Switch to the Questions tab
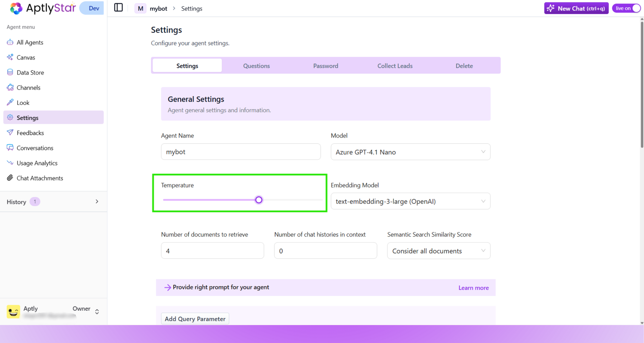This screenshot has width=644, height=343. click(x=256, y=66)
